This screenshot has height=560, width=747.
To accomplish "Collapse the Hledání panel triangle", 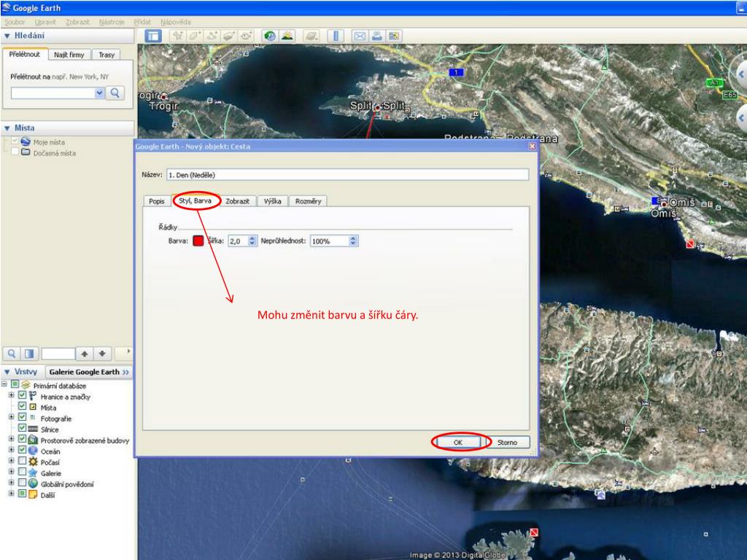I will [7, 36].
